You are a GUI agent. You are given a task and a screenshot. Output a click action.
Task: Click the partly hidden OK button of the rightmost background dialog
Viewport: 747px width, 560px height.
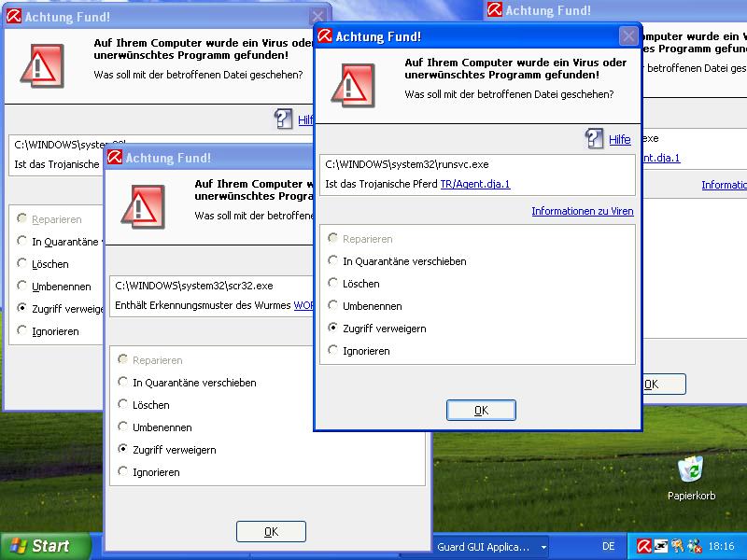pyautogui.click(x=664, y=384)
